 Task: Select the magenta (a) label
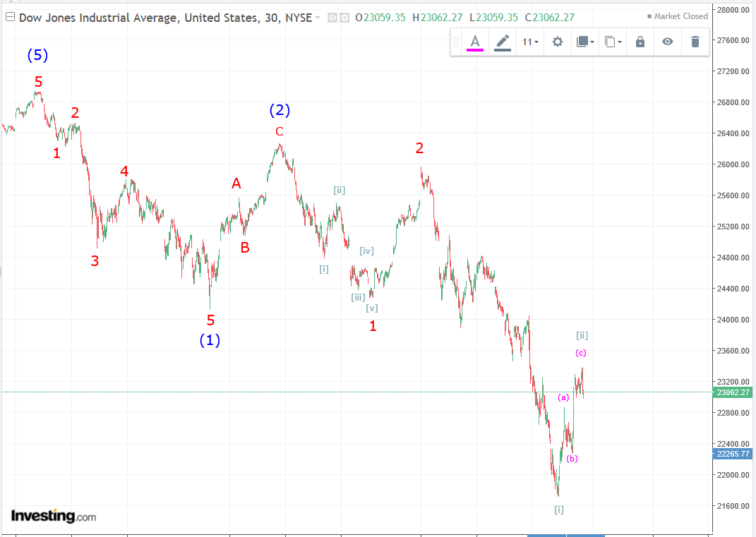[x=563, y=397]
